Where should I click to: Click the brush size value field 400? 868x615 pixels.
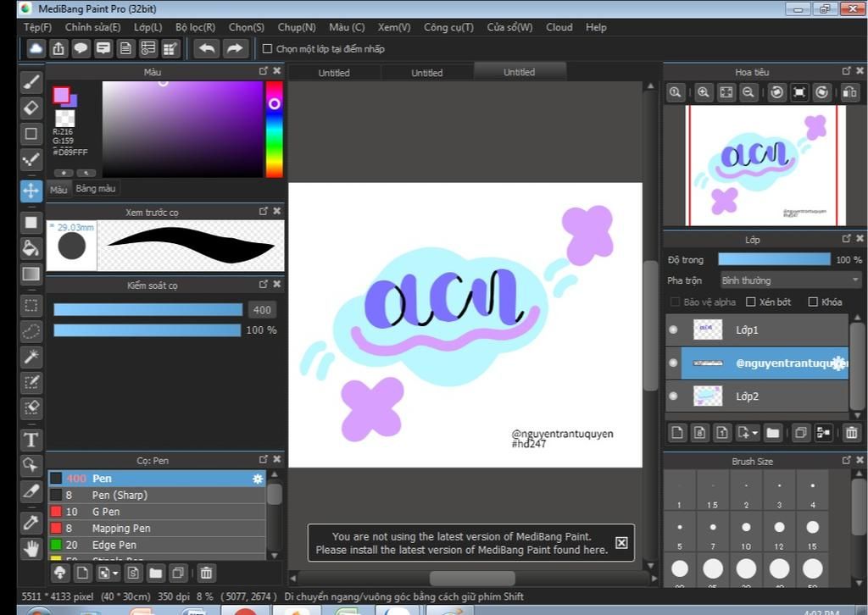coord(262,310)
